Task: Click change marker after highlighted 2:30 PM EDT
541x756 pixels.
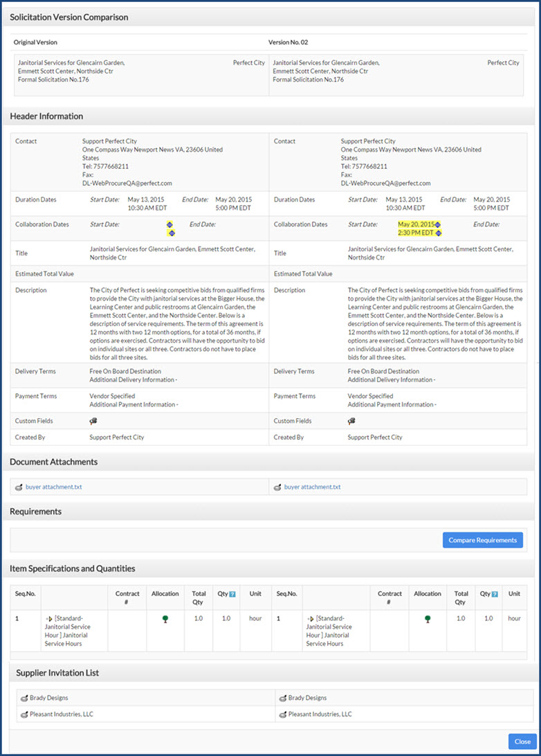Action: pos(437,234)
